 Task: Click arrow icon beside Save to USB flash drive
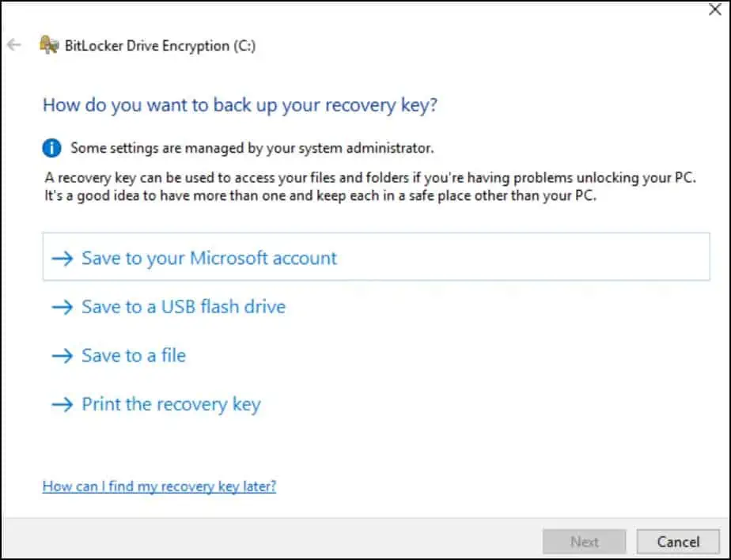(62, 307)
